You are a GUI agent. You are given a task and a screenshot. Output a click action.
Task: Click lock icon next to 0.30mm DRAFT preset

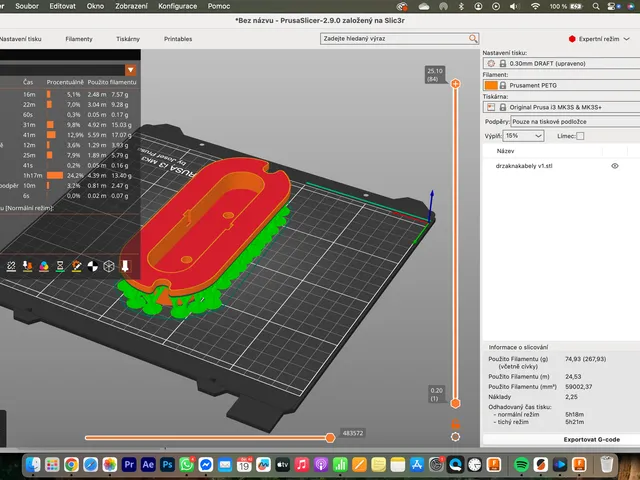pos(503,63)
